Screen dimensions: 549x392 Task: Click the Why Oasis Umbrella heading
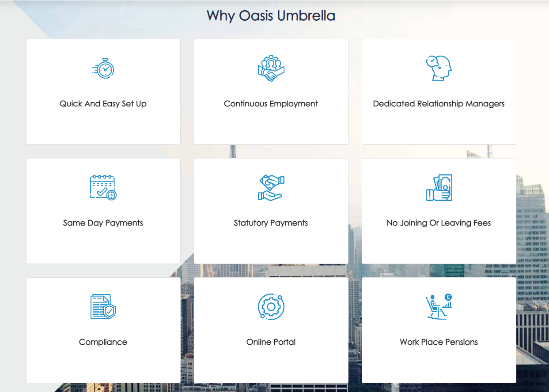(271, 16)
